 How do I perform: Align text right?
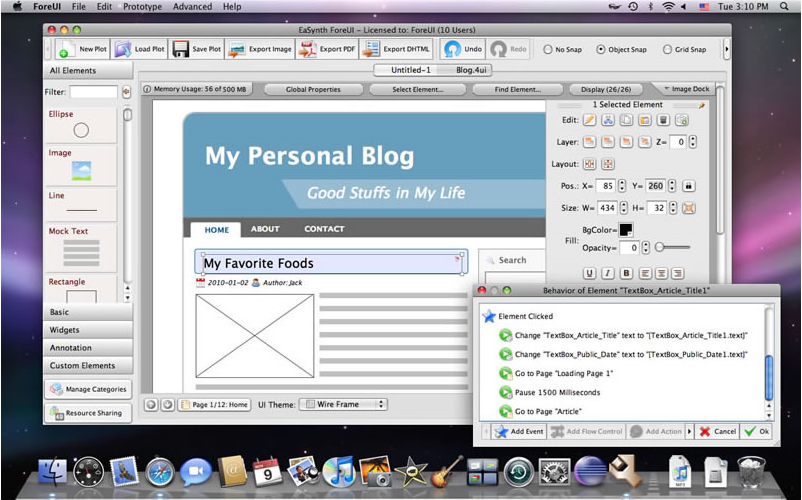tap(678, 273)
